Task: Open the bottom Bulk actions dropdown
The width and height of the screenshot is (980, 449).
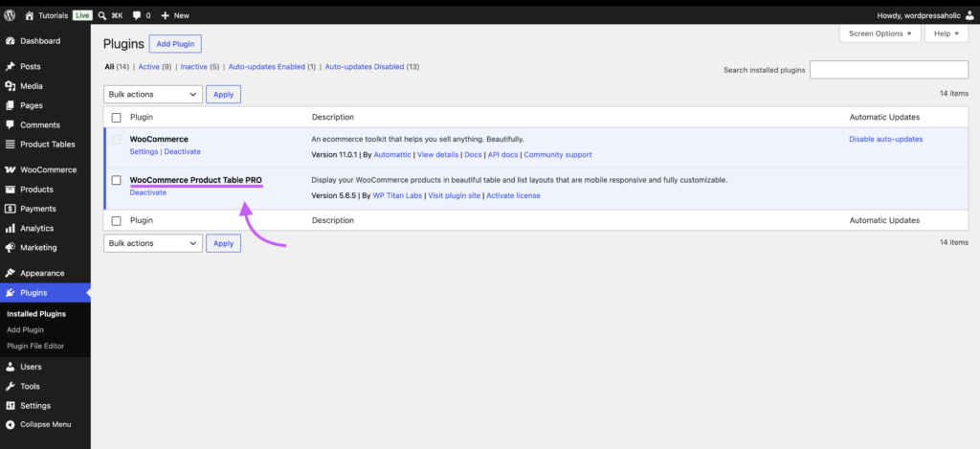Action: (x=153, y=243)
